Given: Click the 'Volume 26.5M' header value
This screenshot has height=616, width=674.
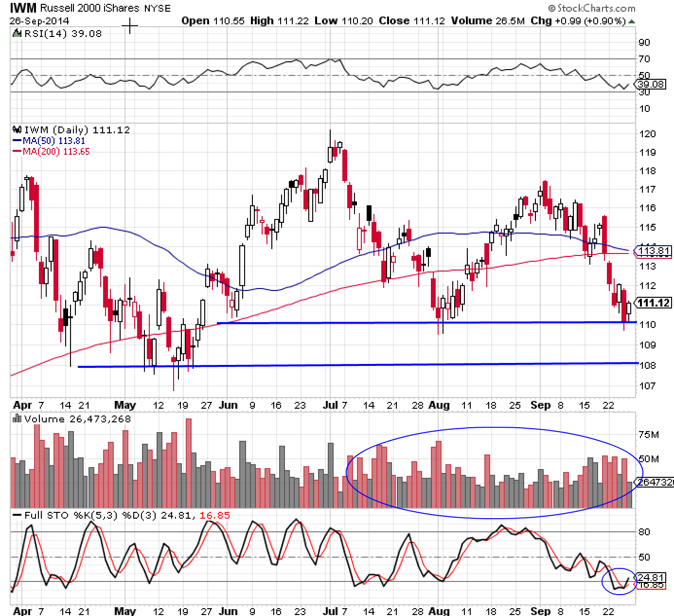Looking at the screenshot, I should point(488,20).
